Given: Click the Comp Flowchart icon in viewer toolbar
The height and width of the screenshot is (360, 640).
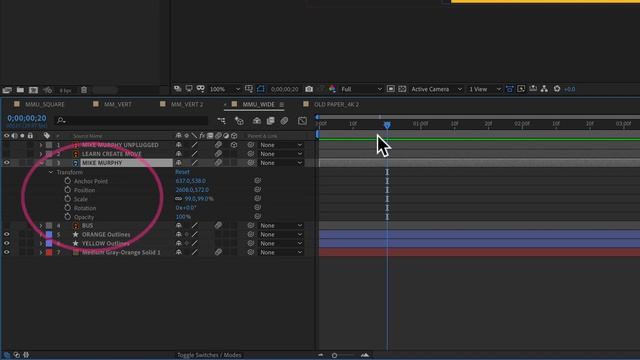Looking at the screenshot, I should tap(544, 89).
